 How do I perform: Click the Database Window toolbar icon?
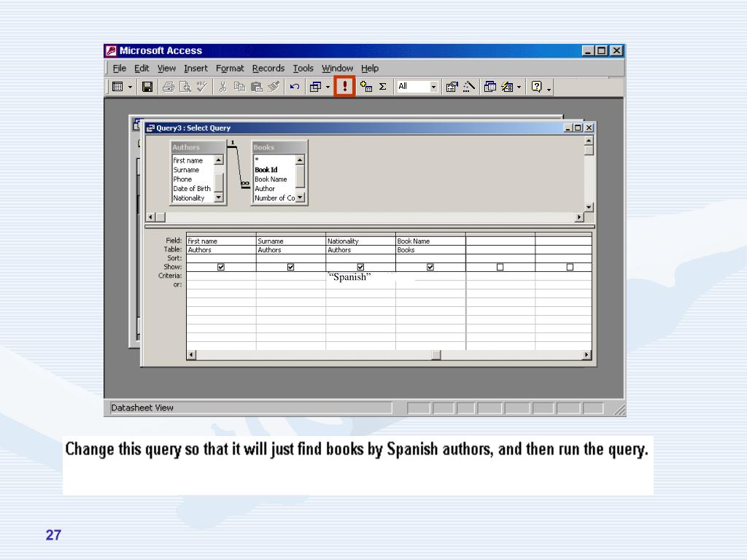489,87
